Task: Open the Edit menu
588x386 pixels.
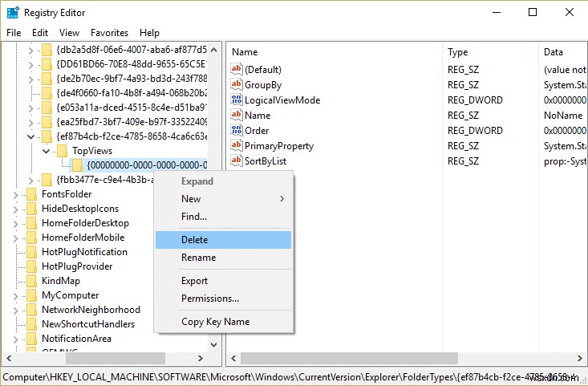Action: coord(40,33)
